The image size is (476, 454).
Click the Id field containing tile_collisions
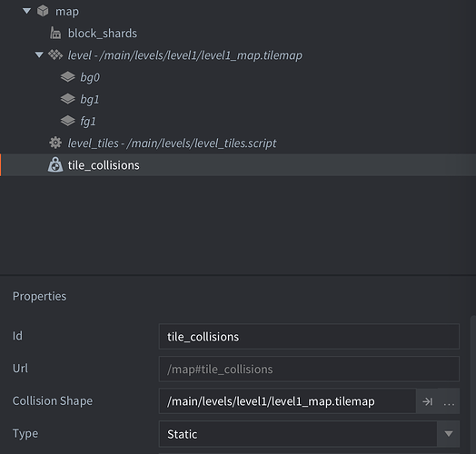click(x=309, y=337)
